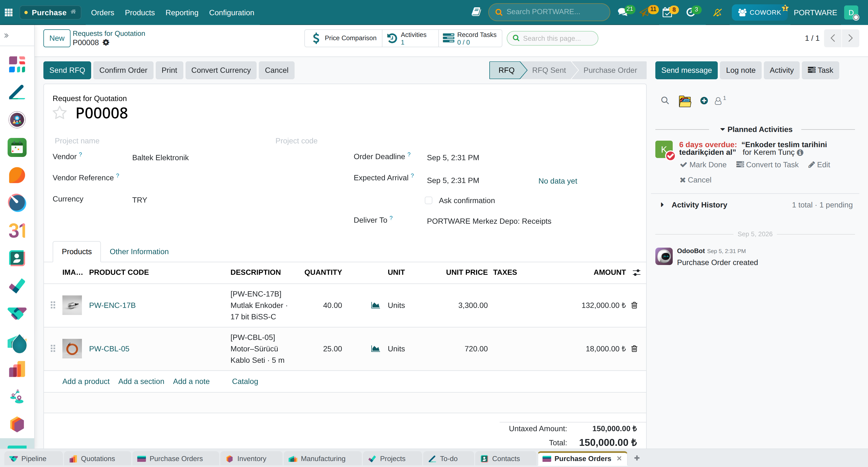Delete the PW-CBL-05 order line
The image size is (868, 467).
tap(634, 349)
